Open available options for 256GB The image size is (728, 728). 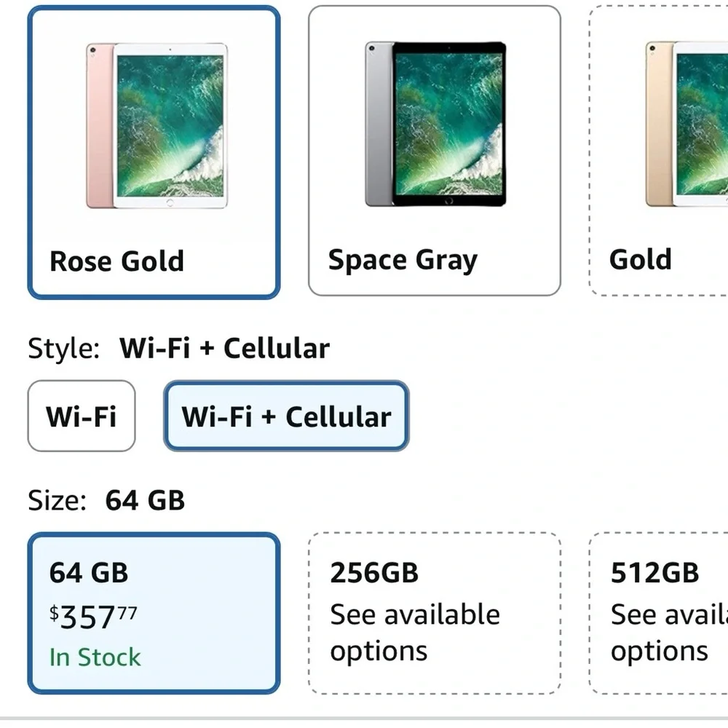point(414,632)
